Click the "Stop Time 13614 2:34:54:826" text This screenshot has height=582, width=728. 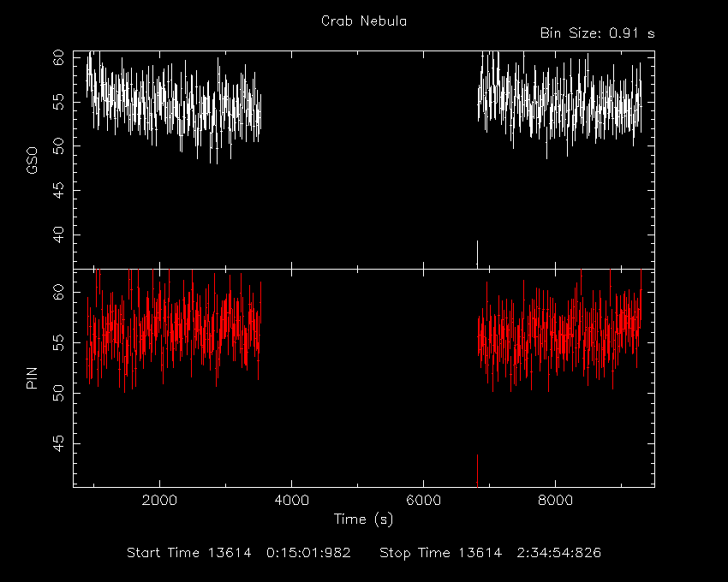pos(490,553)
